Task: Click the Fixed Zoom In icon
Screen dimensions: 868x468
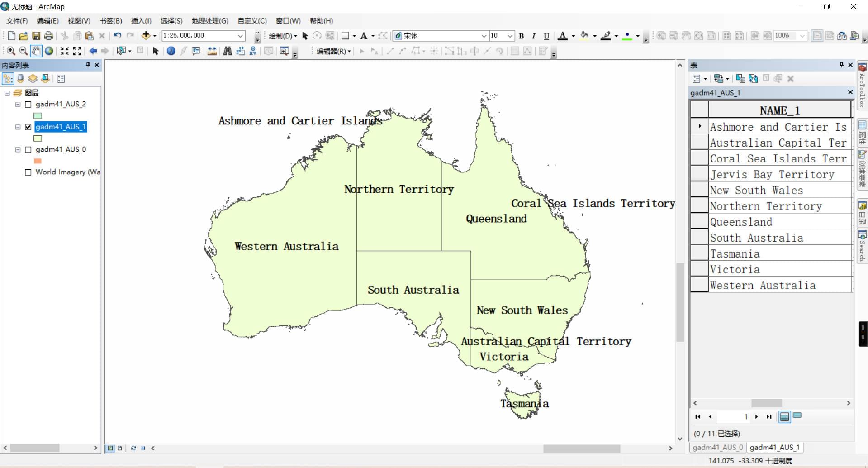Action: [65, 51]
